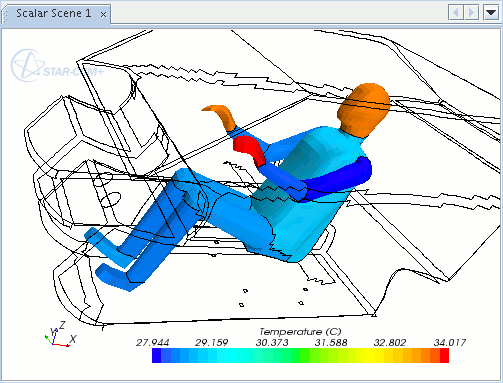Click the tab drag handle beside Scalar Scene 1

click(5, 14)
